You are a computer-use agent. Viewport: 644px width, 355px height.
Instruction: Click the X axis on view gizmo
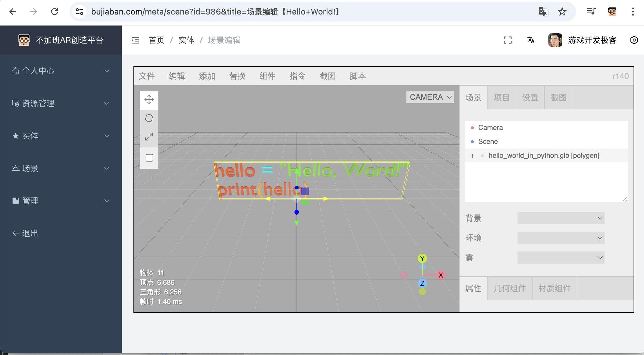click(x=441, y=275)
